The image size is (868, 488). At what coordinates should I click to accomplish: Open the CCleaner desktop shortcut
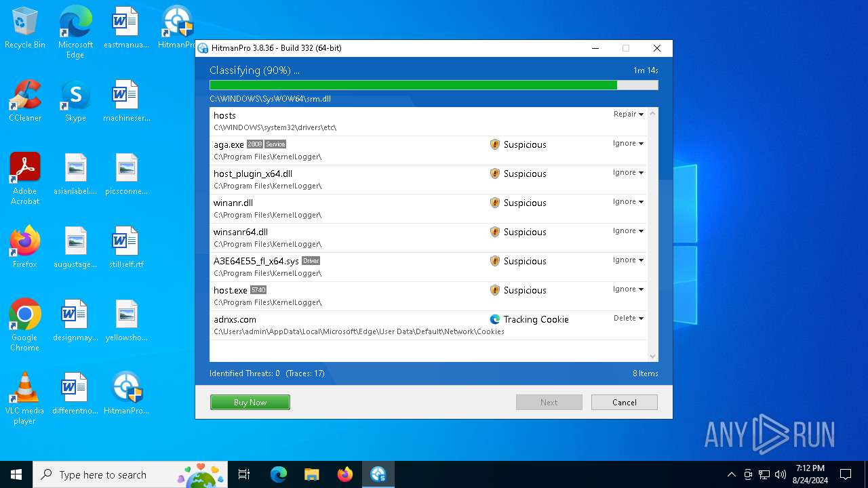click(25, 102)
